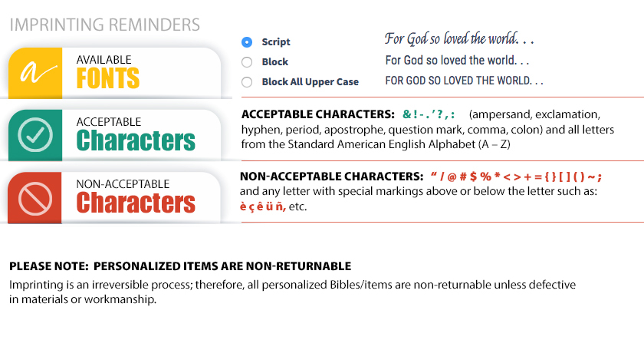Viewport: 644px width, 340px height.
Task: Click the 'Please Note' non-returnable heading
Action: 180,266
